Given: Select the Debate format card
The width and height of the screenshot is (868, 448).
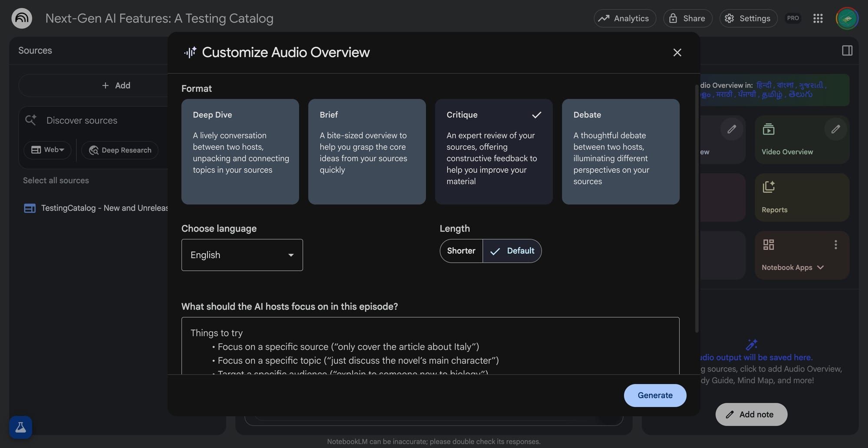Looking at the screenshot, I should (621, 151).
